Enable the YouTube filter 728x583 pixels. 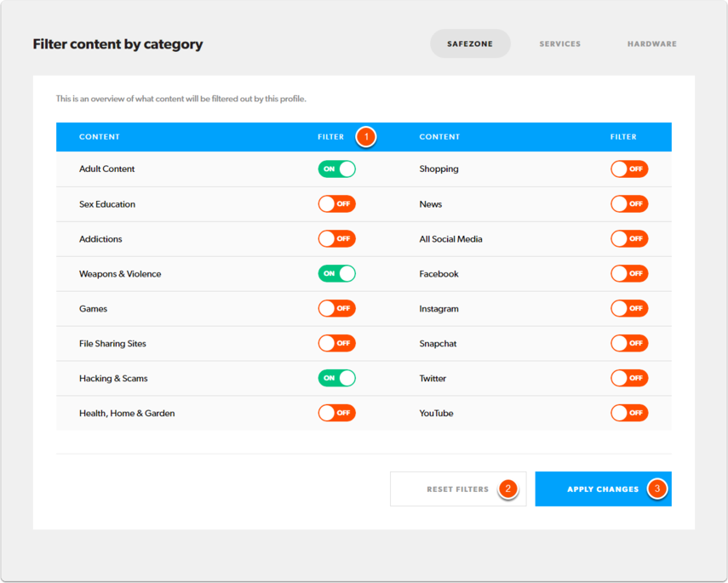(628, 413)
